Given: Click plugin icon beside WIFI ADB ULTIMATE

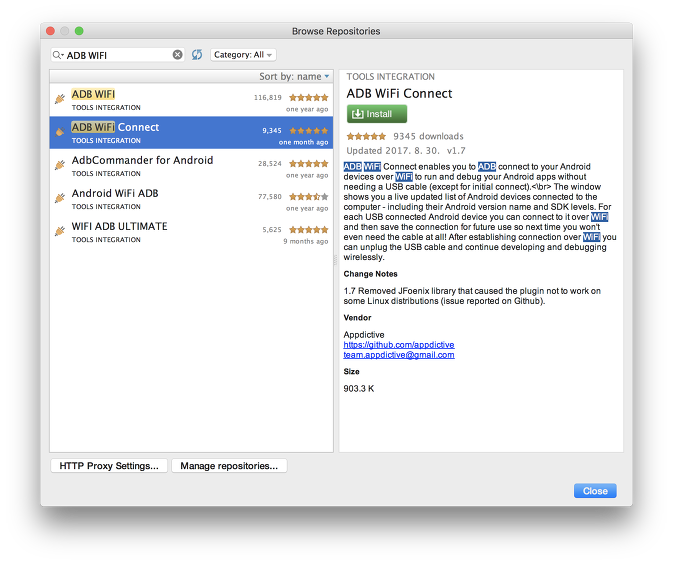Looking at the screenshot, I should click(60, 231).
